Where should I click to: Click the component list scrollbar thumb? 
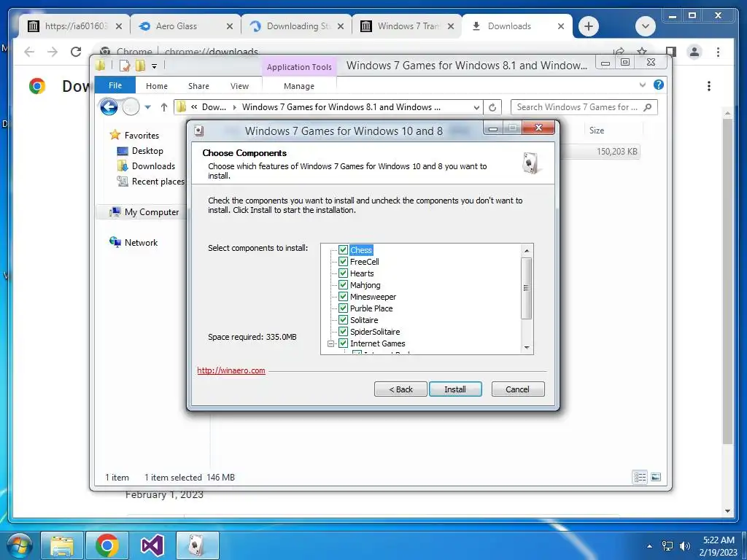pyautogui.click(x=527, y=288)
